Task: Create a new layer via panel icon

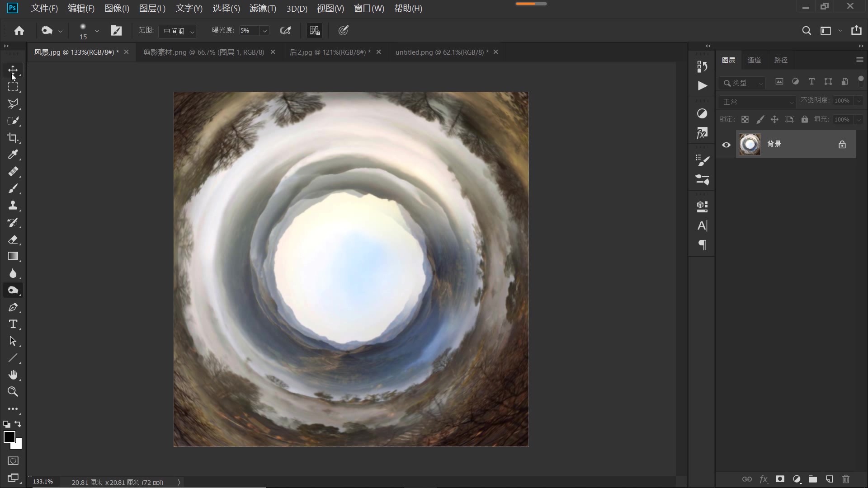Action: coord(830,479)
